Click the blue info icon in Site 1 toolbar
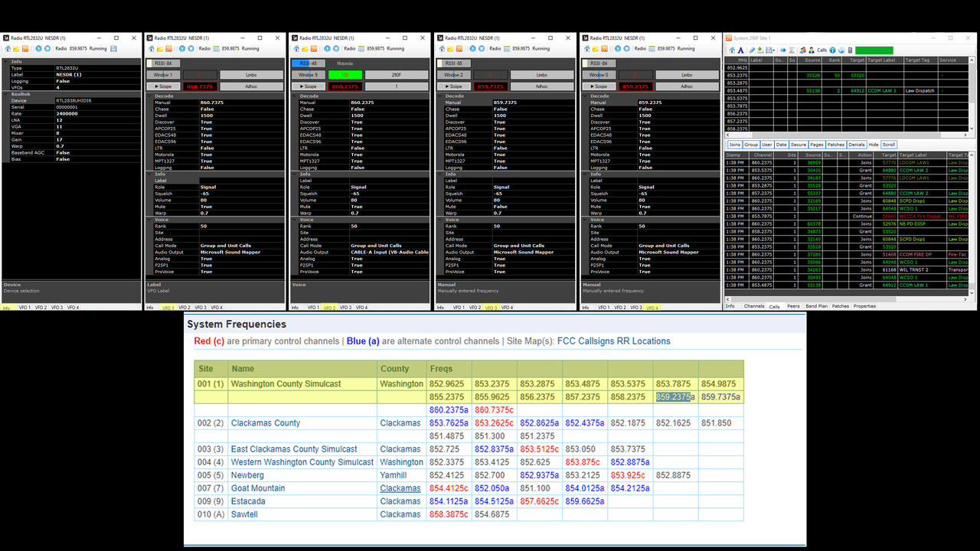The height and width of the screenshot is (551, 980). click(x=833, y=50)
